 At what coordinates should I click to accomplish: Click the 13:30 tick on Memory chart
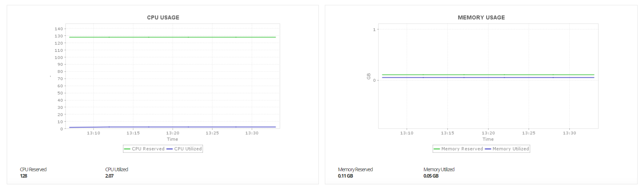click(x=569, y=133)
